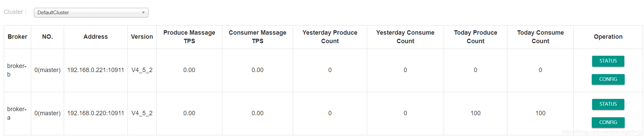The height and width of the screenshot is (138, 644).
Task: Click Yesterday Produce Count header
Action: point(329,37)
